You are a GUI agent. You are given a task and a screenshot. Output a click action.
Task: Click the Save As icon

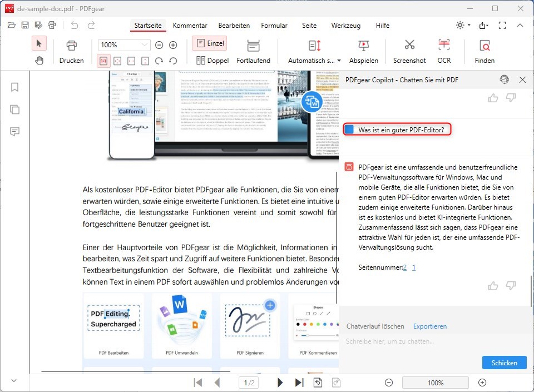tap(38, 25)
